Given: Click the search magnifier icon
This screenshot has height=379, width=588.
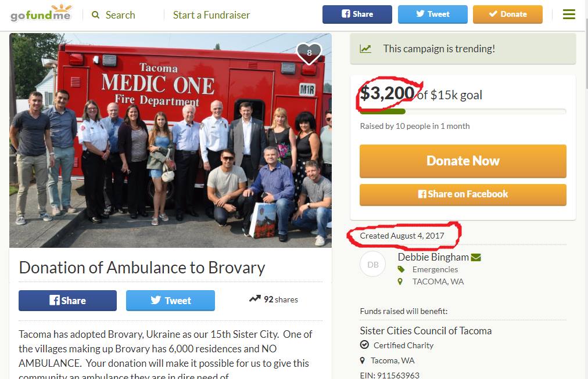Looking at the screenshot, I should coord(96,15).
